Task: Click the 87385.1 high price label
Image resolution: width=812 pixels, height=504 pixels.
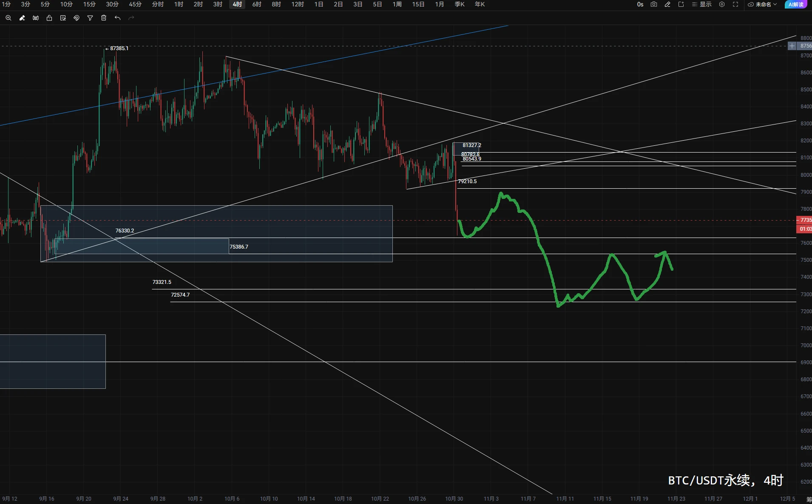Action: point(119,48)
